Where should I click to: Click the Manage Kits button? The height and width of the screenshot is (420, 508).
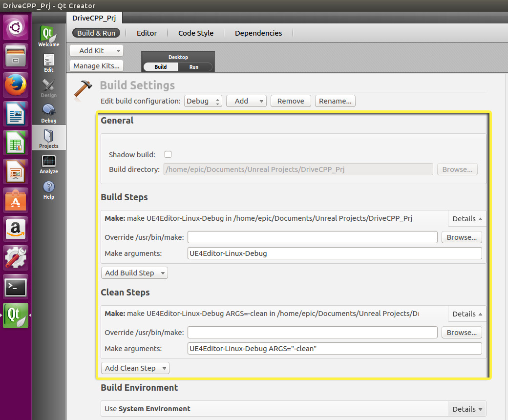click(96, 66)
